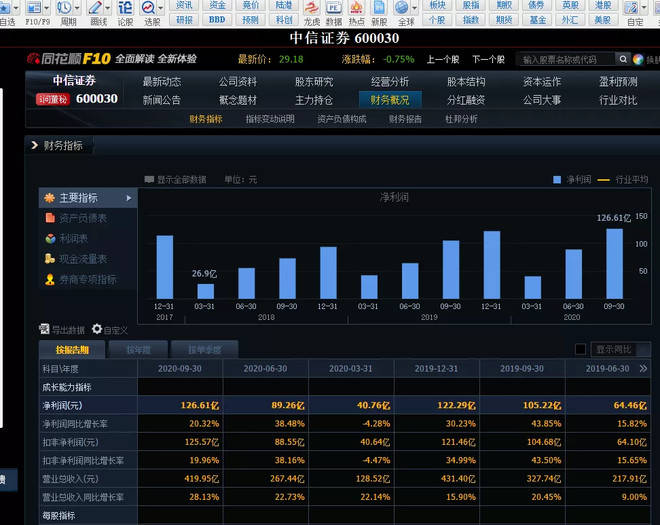Viewport: 660px width, 525px height.
Task: Tick the 显示同比 checkbox
Action: (x=580, y=349)
